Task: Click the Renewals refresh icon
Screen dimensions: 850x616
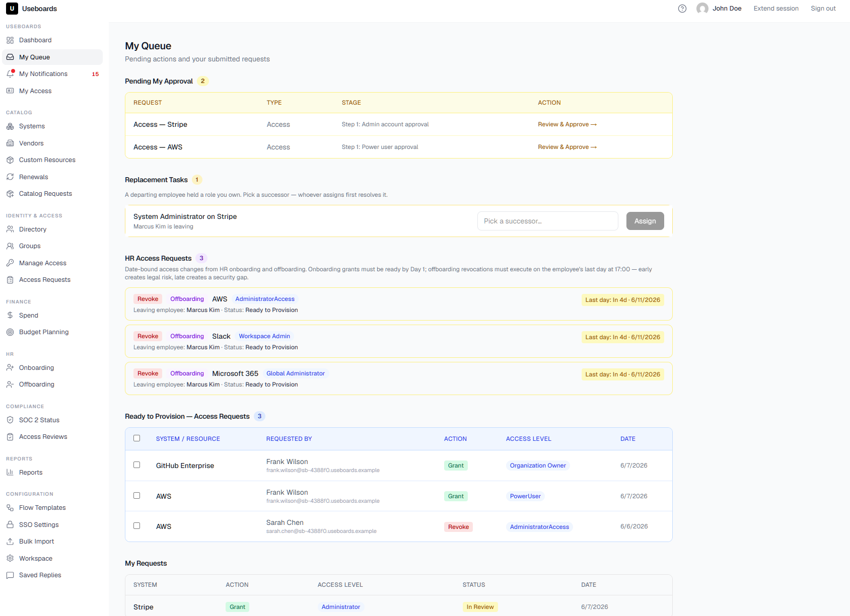Action: [x=10, y=177]
